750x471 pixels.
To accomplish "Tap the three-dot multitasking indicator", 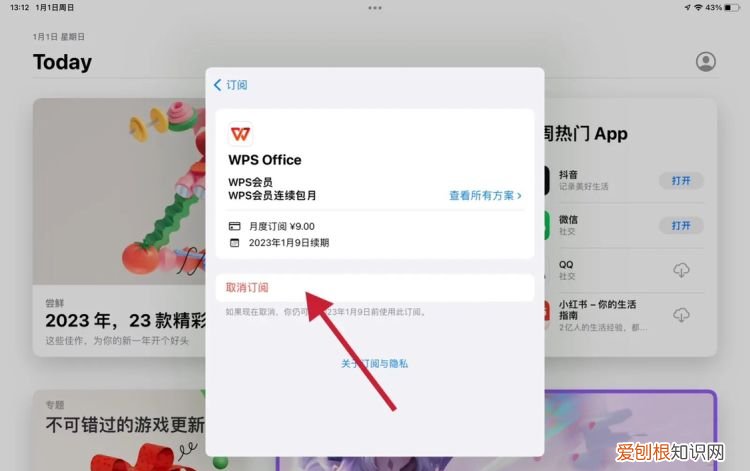I will [375, 8].
